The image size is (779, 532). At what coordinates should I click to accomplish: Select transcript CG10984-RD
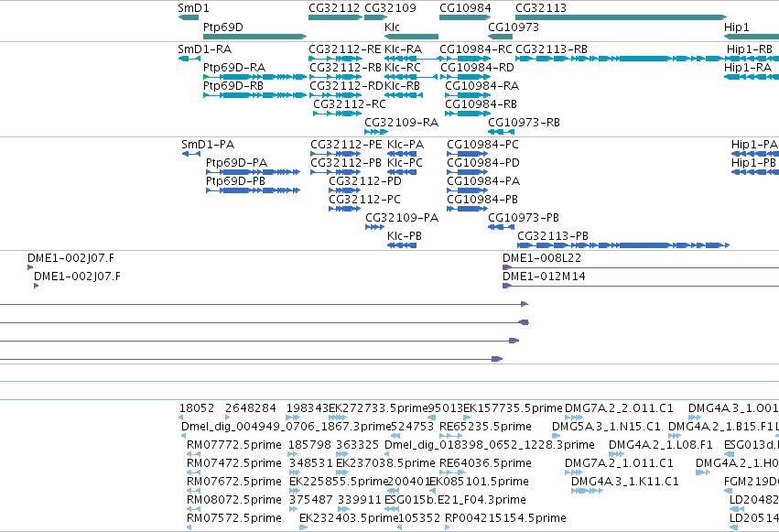point(477,68)
